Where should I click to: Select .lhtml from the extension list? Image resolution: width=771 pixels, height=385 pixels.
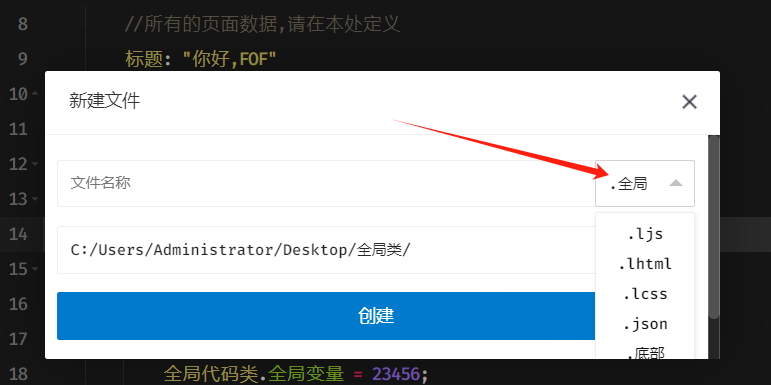[x=645, y=264]
